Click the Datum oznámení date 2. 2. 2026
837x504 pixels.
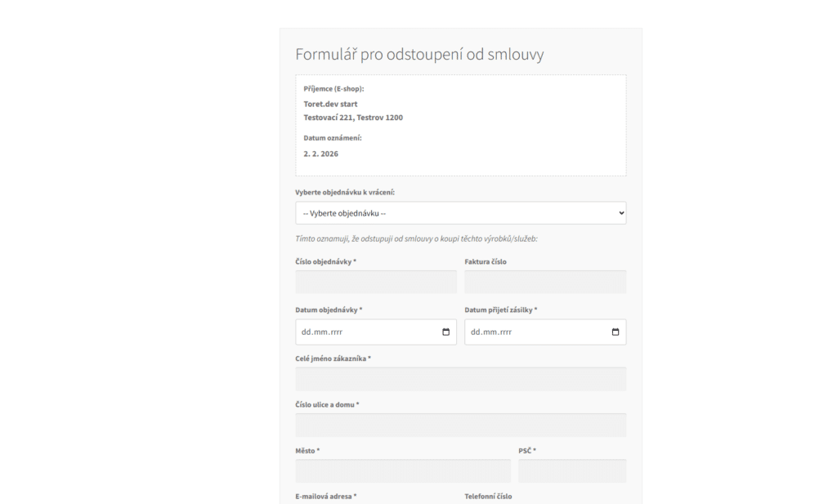[x=316, y=153]
